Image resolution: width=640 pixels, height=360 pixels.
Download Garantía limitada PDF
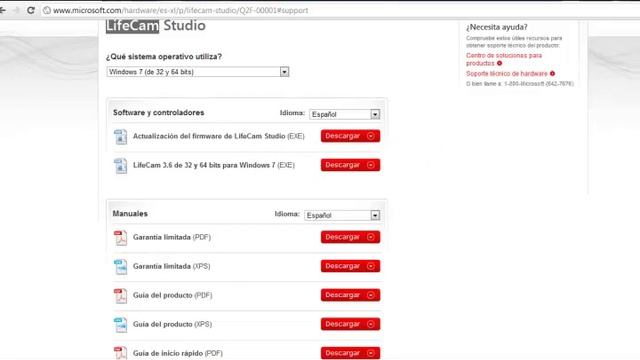pos(350,237)
